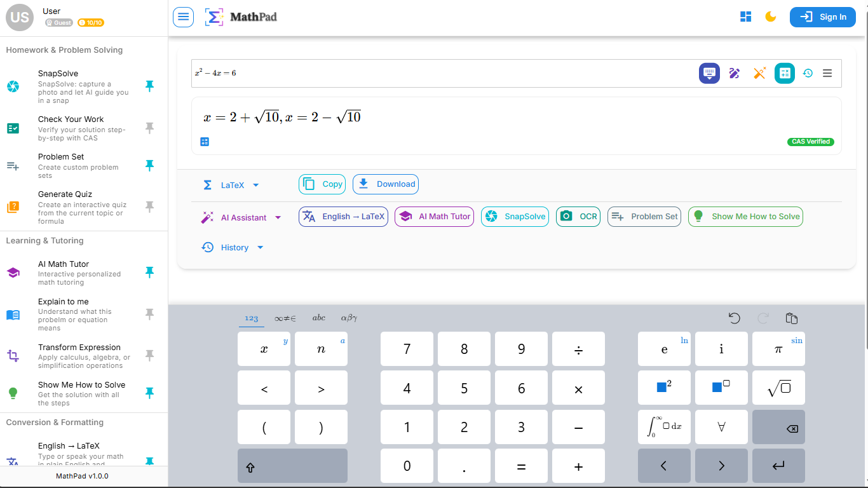
Task: Click the paste clipboard icon on keyboard
Action: [791, 318]
